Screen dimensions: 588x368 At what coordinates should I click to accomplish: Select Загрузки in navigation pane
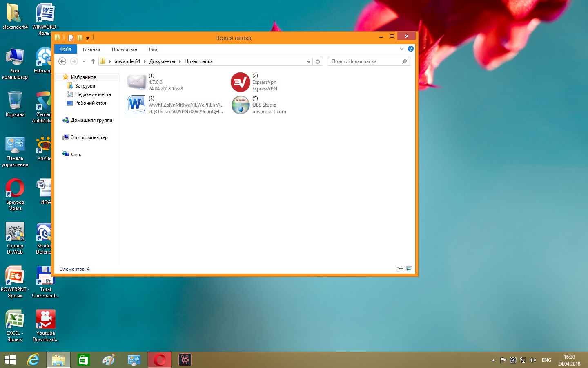point(85,86)
